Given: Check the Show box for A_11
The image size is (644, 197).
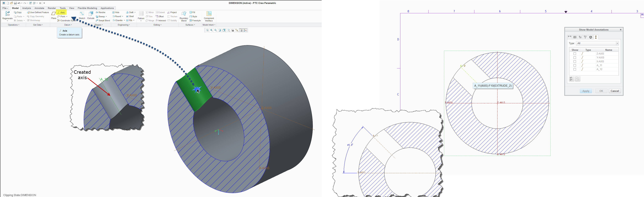Looking at the screenshot, I should click(575, 66).
